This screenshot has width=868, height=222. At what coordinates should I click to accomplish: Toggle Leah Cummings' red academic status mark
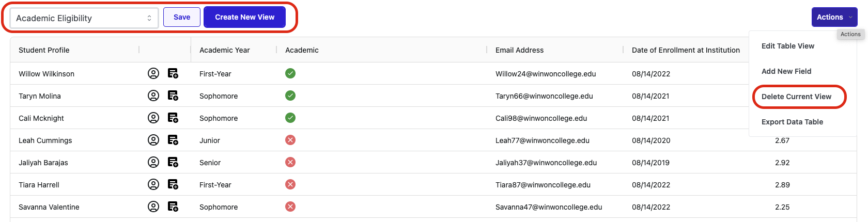point(290,140)
